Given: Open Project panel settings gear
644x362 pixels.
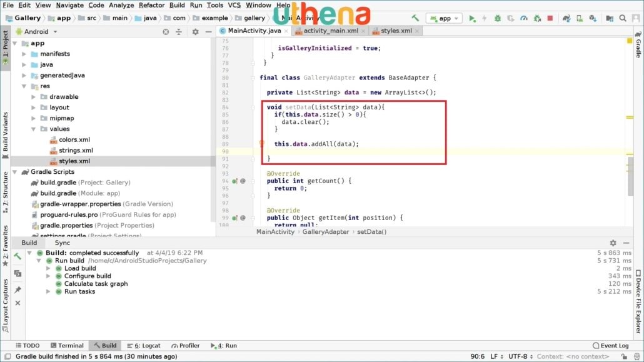Looking at the screenshot, I should pyautogui.click(x=196, y=32).
